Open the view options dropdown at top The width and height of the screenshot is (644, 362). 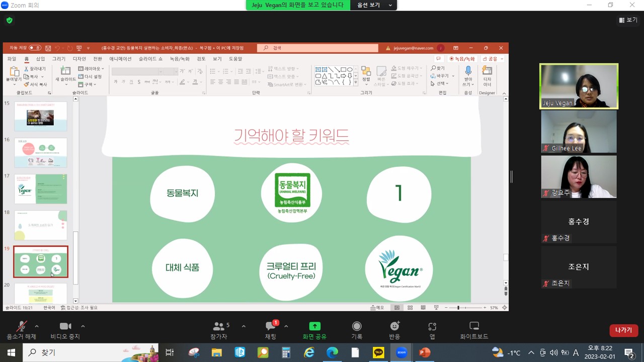click(375, 5)
